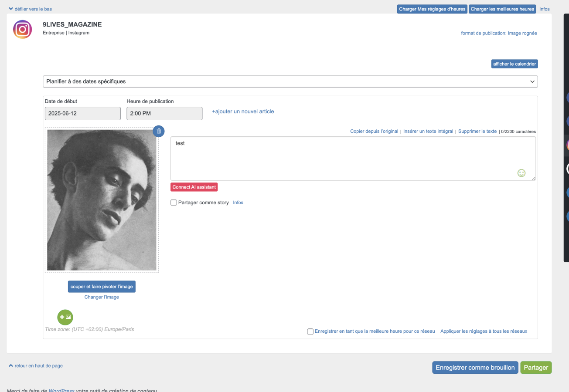The height and width of the screenshot is (392, 569).
Task: Open the Date de début picker
Action: 82,113
